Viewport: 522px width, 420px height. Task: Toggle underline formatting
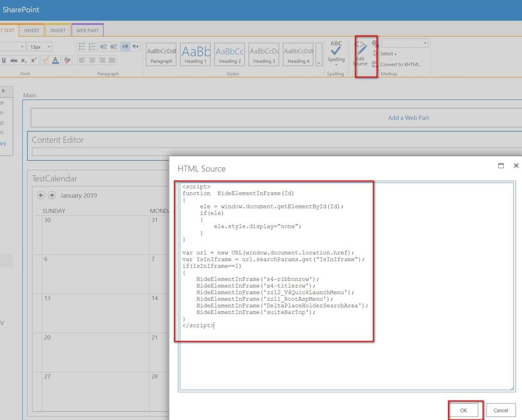click(4, 60)
